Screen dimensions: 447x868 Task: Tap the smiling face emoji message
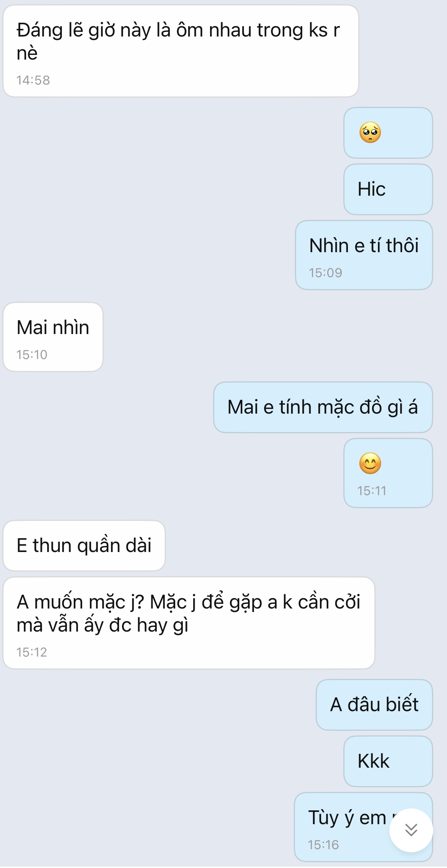click(x=388, y=473)
